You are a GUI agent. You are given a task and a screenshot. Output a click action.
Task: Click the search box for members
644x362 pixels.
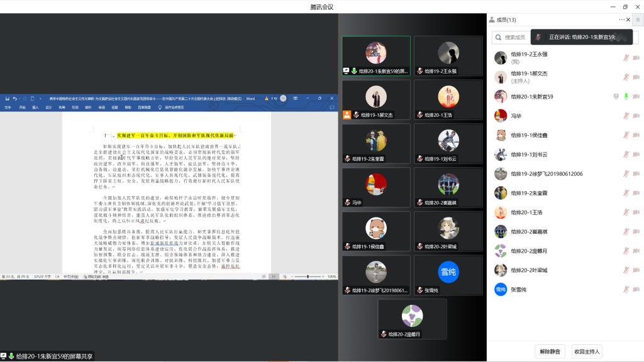click(x=513, y=38)
